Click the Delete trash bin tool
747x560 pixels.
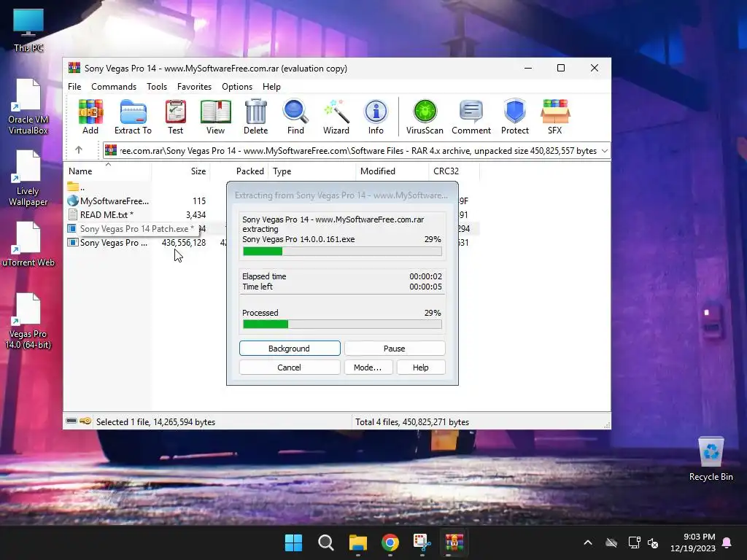[x=256, y=117]
